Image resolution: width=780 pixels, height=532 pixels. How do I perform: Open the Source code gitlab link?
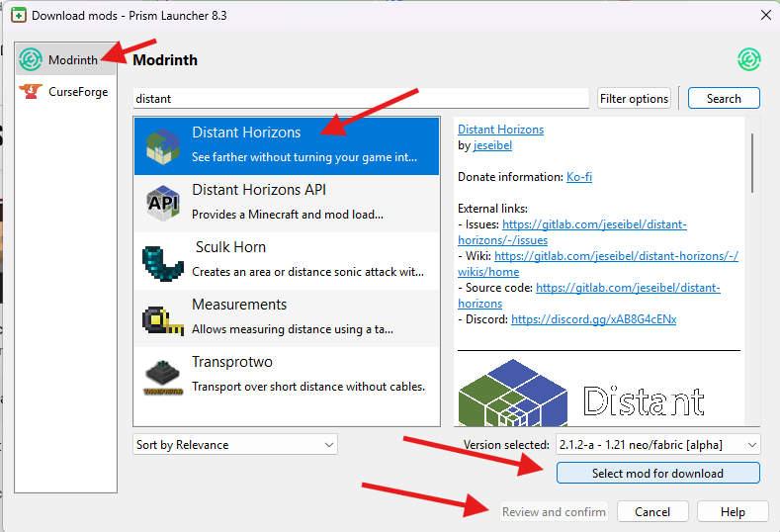coord(628,288)
